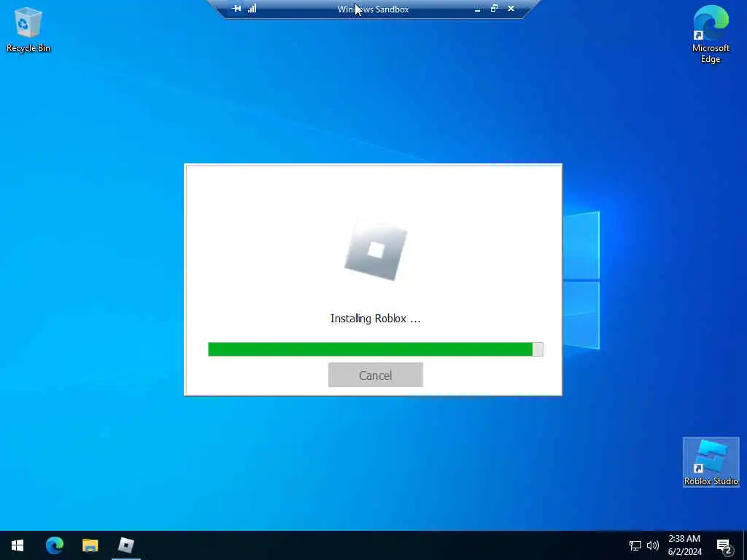Viewport: 747px width, 560px height.
Task: Select the Roblox Studio desktop shortcut
Action: [x=711, y=462]
